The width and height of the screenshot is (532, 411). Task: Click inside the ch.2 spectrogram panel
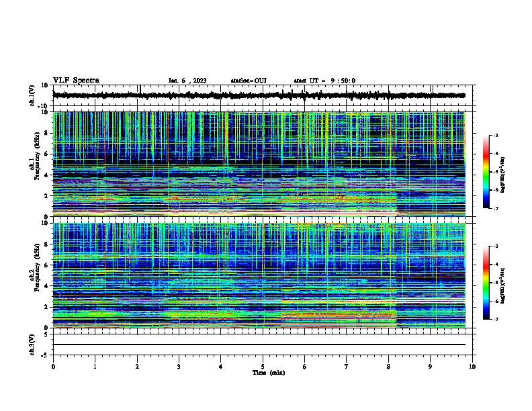(x=259, y=275)
